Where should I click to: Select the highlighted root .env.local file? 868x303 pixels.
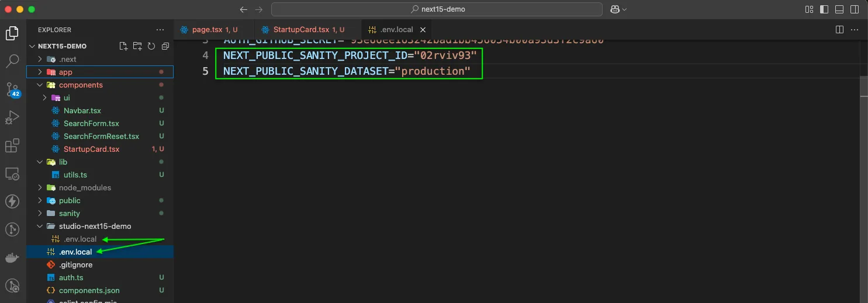pyautogui.click(x=100, y=252)
